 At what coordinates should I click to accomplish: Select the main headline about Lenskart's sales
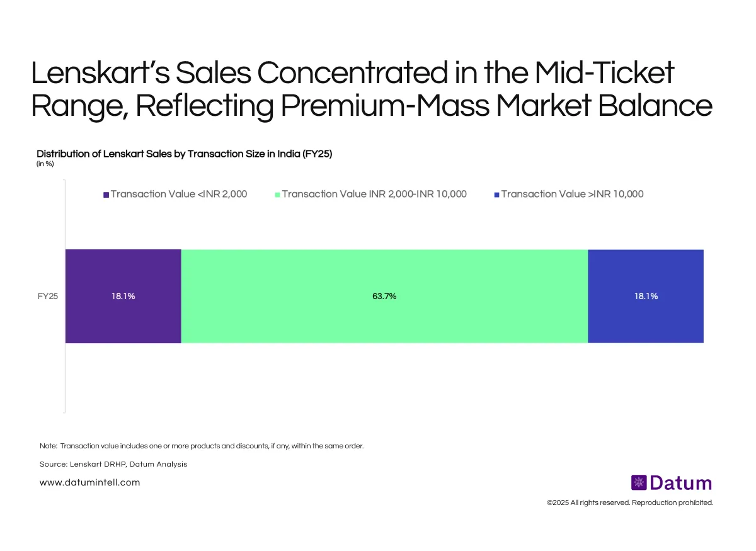[372, 90]
